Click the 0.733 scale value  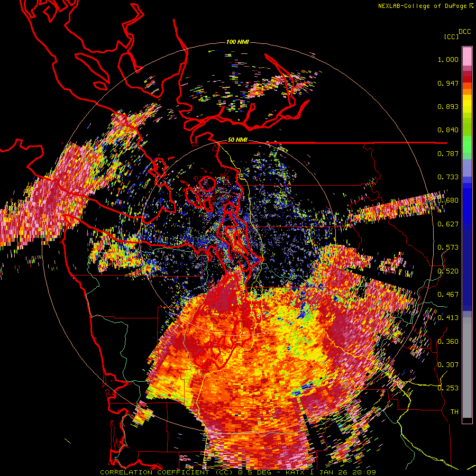coord(448,177)
